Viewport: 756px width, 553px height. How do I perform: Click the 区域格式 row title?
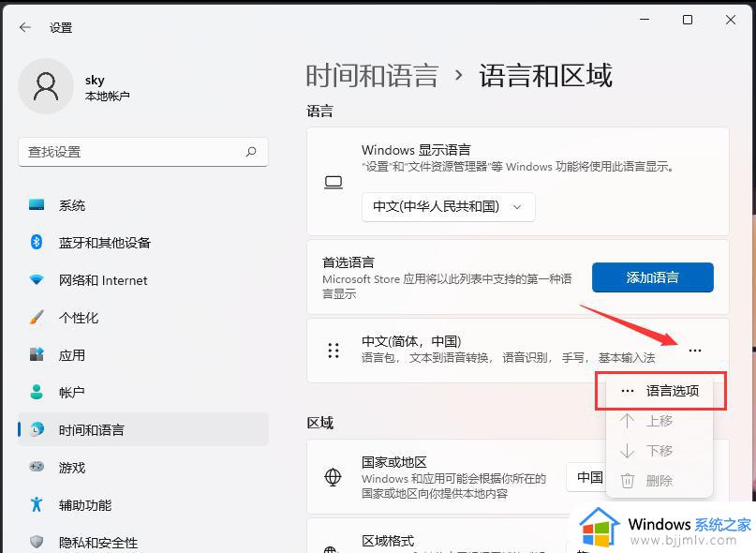(388, 541)
